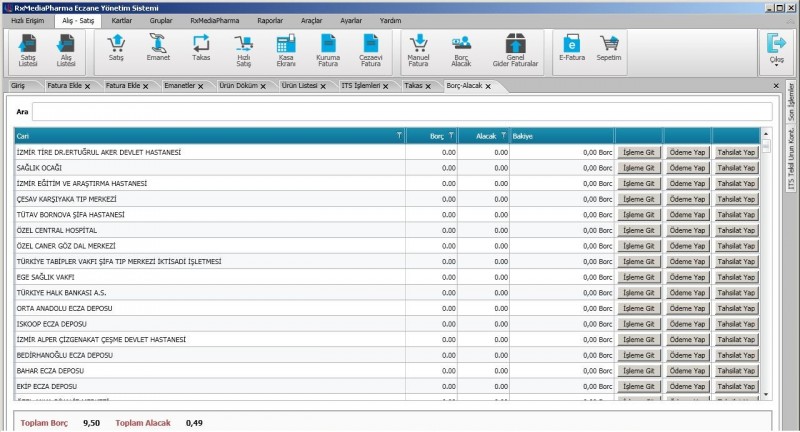Open the E-Fatura icon
The height and width of the screenshot is (432, 800).
coord(571,47)
